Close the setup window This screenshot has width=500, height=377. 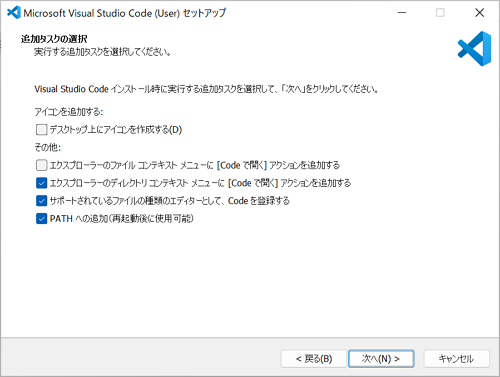coord(479,13)
